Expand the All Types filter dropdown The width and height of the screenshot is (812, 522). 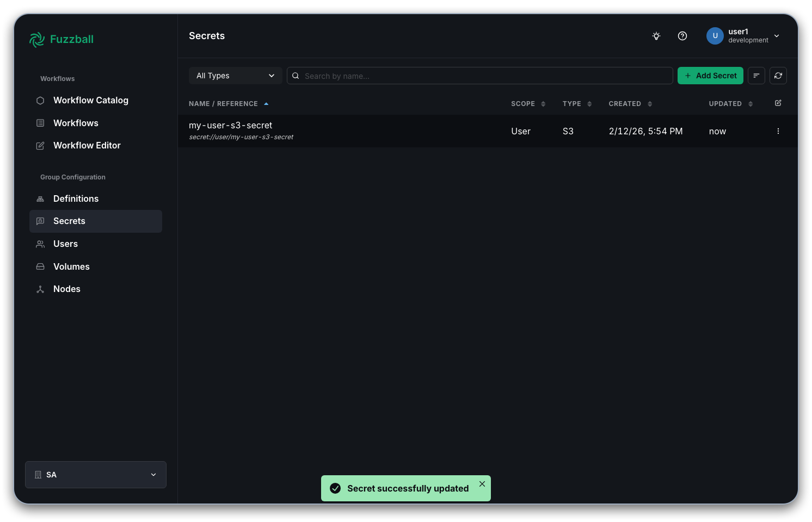pyautogui.click(x=235, y=76)
